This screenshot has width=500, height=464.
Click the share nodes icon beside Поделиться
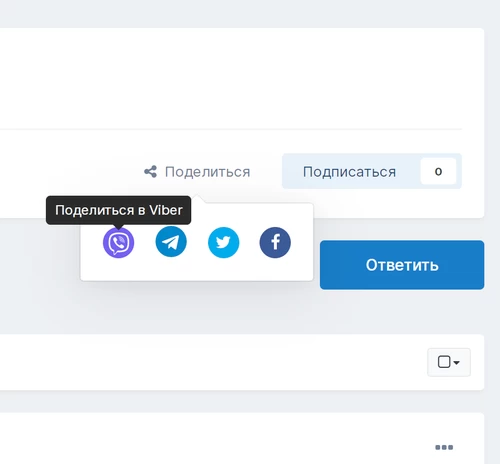pos(150,172)
